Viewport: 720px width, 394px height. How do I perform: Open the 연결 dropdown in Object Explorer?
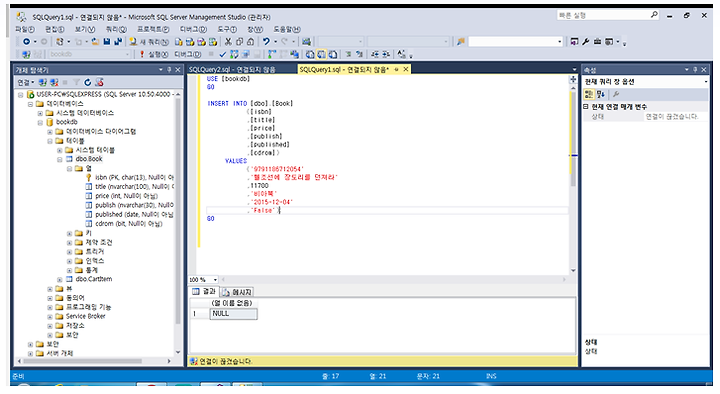[x=26, y=83]
